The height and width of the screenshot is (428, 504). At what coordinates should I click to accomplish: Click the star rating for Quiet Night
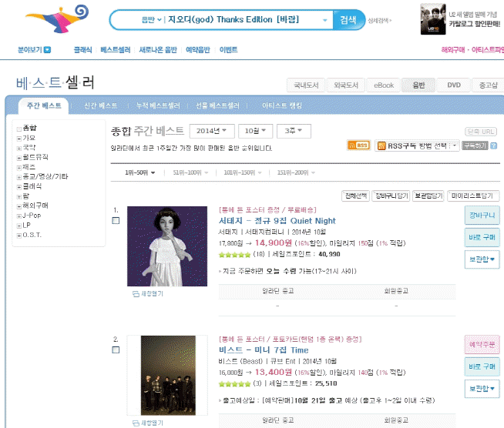click(x=234, y=255)
